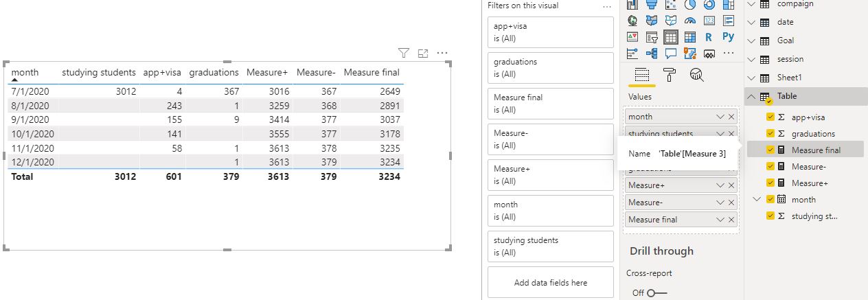Remove Measure+ from the Values well
The height and width of the screenshot is (300, 868).
point(731,185)
